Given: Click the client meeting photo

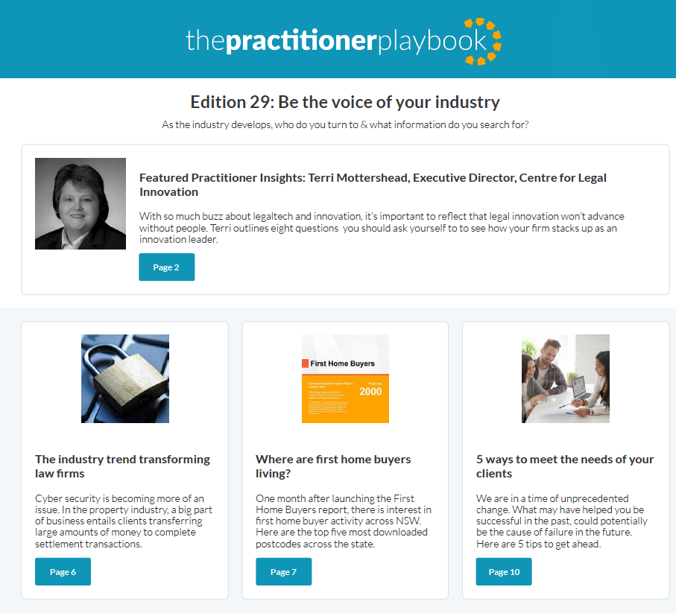Looking at the screenshot, I should tap(566, 378).
